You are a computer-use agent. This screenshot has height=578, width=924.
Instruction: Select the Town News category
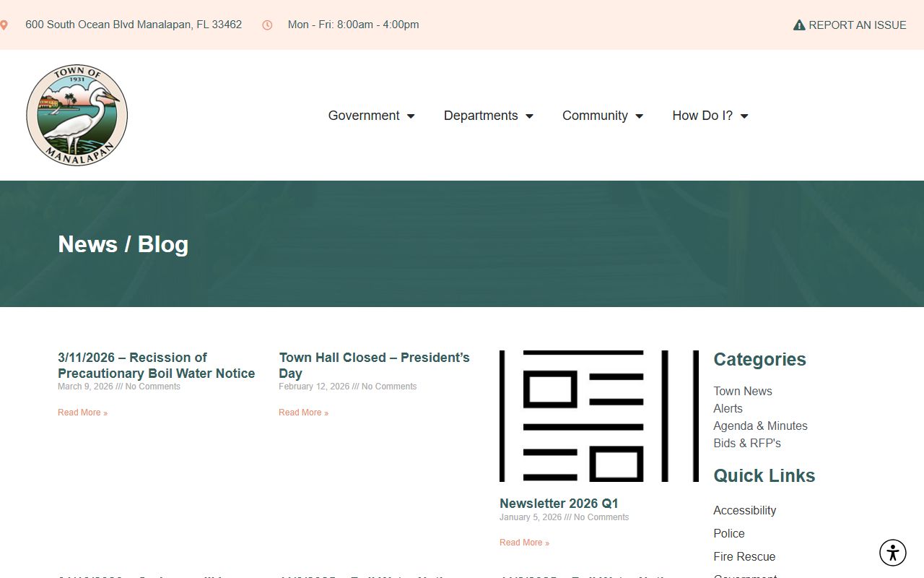(743, 391)
